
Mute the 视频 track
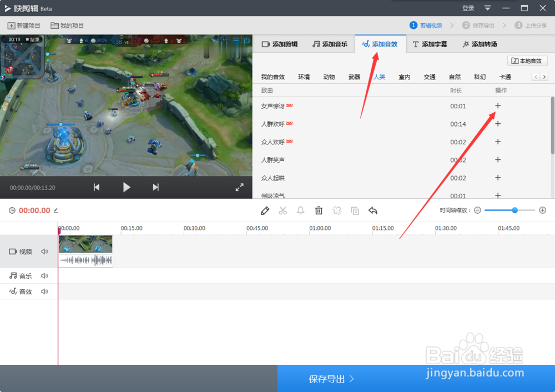coord(44,252)
